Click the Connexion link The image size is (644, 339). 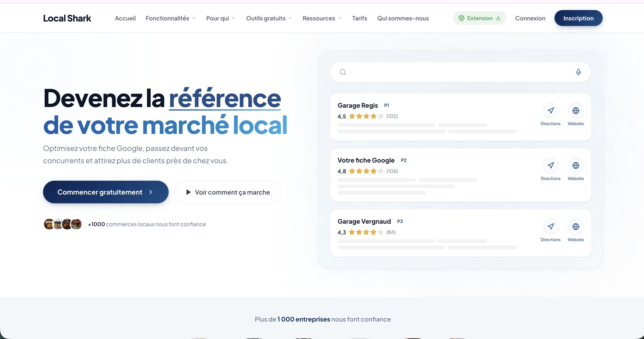tap(530, 18)
